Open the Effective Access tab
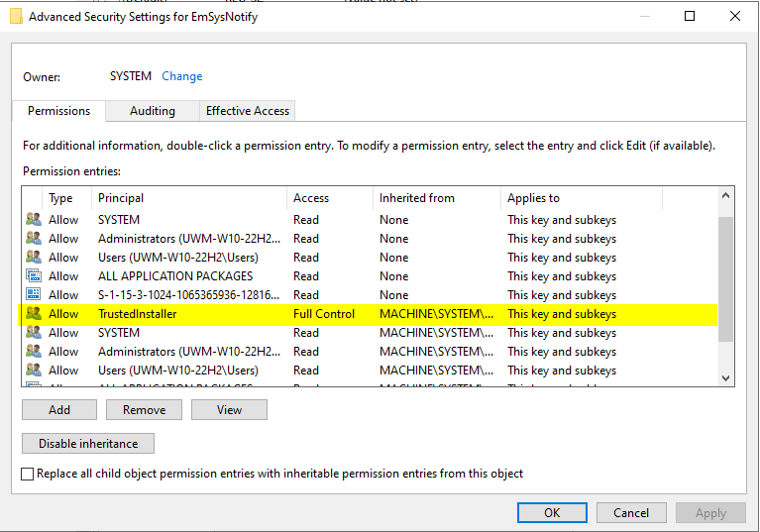Image resolution: width=760 pixels, height=532 pixels. pyautogui.click(x=247, y=111)
